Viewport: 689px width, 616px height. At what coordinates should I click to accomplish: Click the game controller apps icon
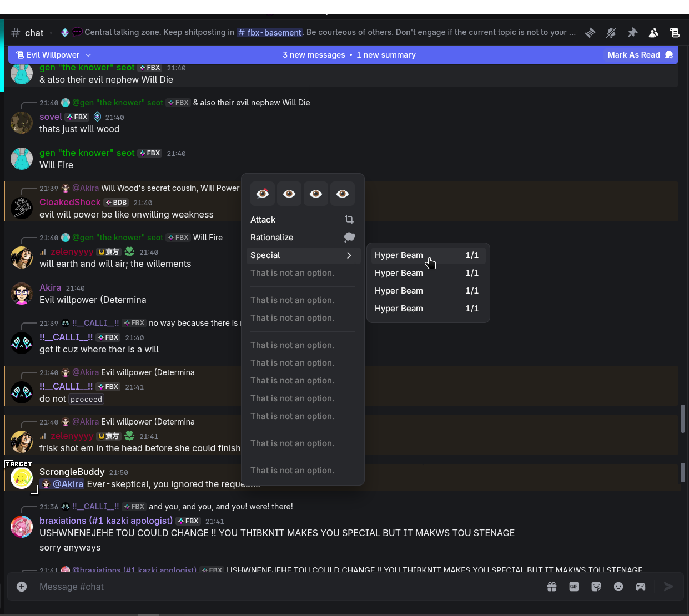click(641, 587)
